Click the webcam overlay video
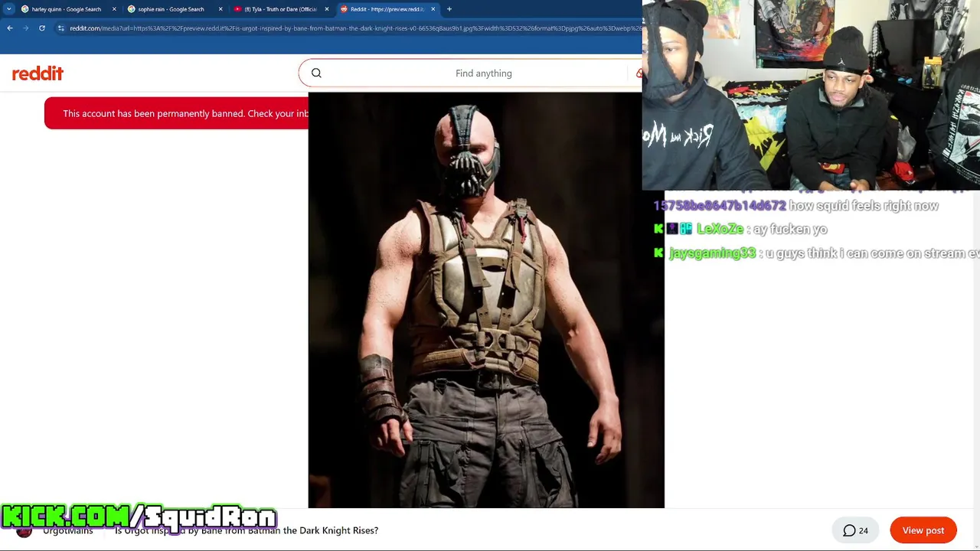The height and width of the screenshot is (551, 980). 811,95
